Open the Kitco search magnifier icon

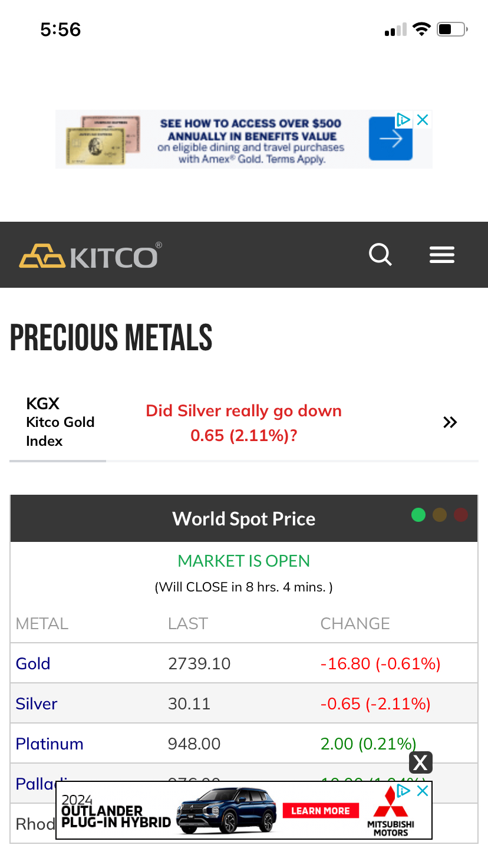(x=380, y=255)
